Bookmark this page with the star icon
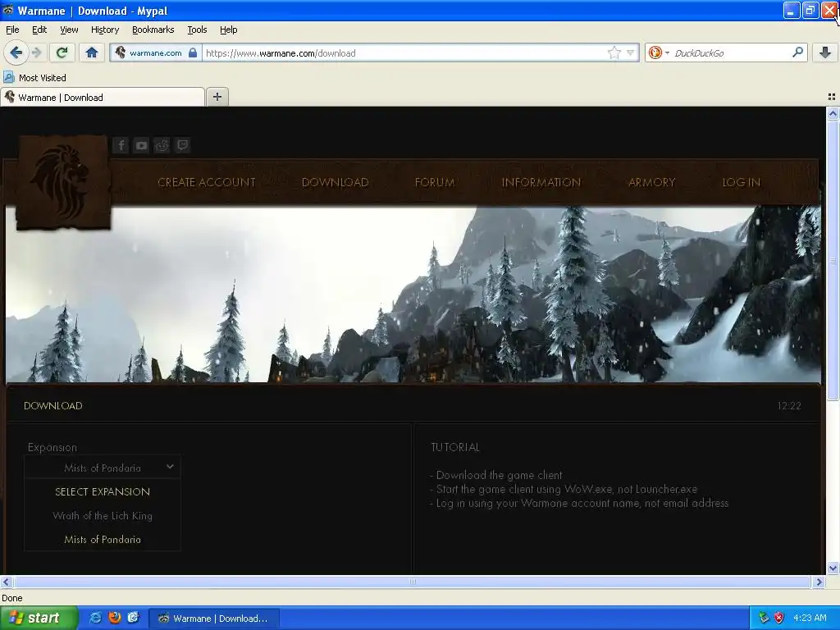 [614, 52]
